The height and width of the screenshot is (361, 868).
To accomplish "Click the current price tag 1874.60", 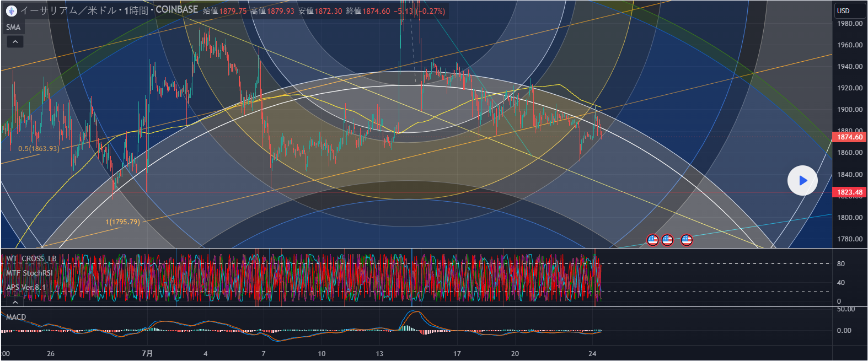I will pos(849,137).
